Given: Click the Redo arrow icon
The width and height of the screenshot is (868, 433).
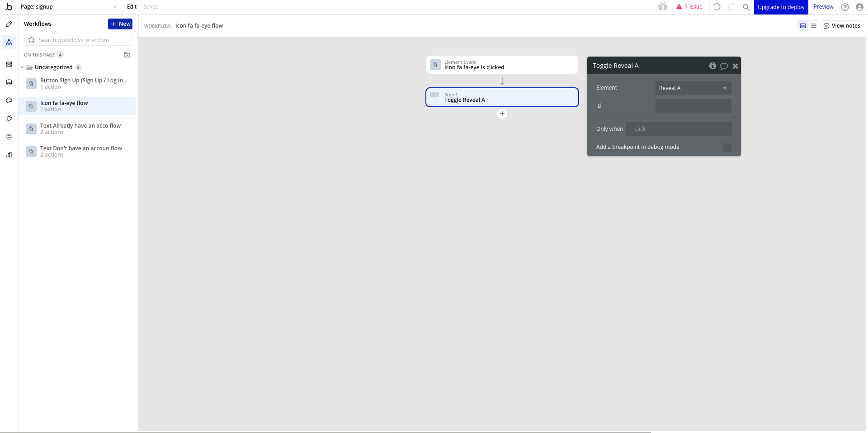Looking at the screenshot, I should coord(731,7).
